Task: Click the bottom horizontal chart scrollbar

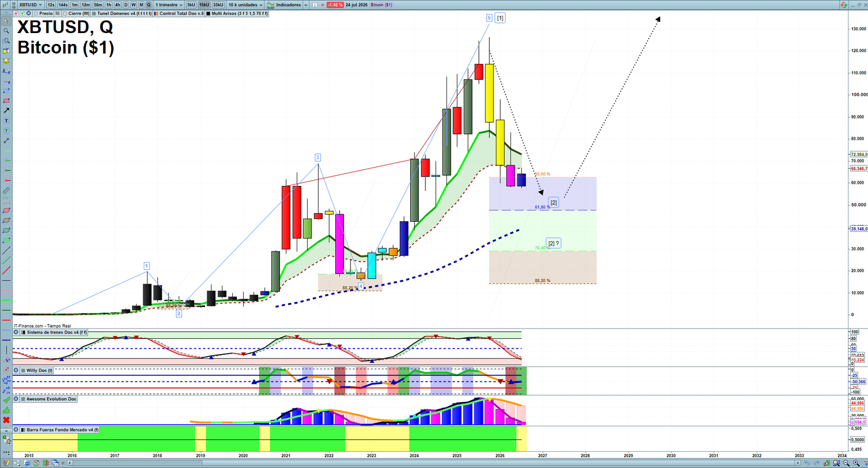Action: click(x=434, y=463)
